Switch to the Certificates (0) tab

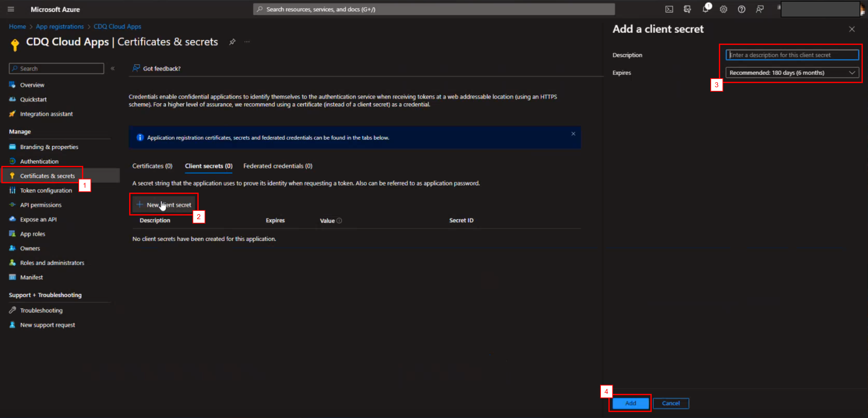(152, 166)
